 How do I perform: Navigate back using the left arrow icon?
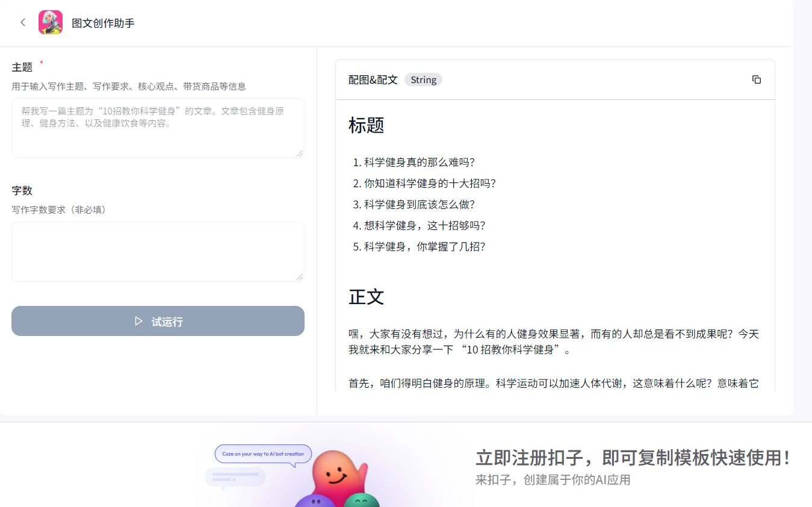click(x=23, y=22)
